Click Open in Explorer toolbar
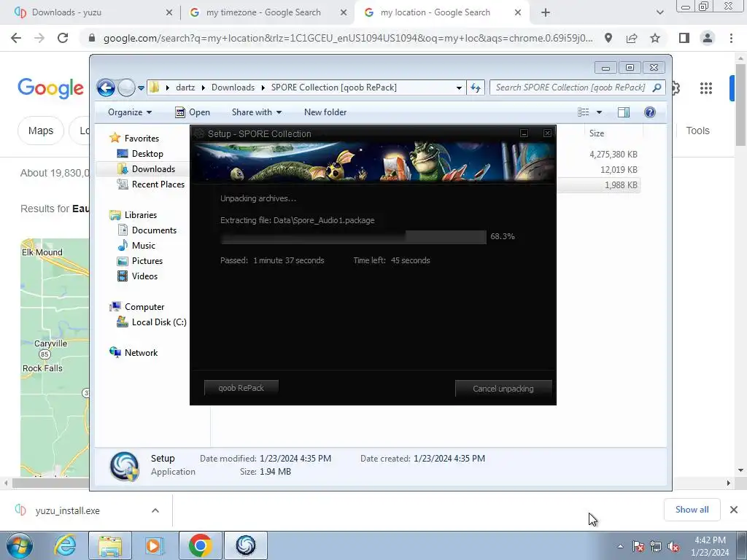The width and height of the screenshot is (747, 560). tap(193, 112)
